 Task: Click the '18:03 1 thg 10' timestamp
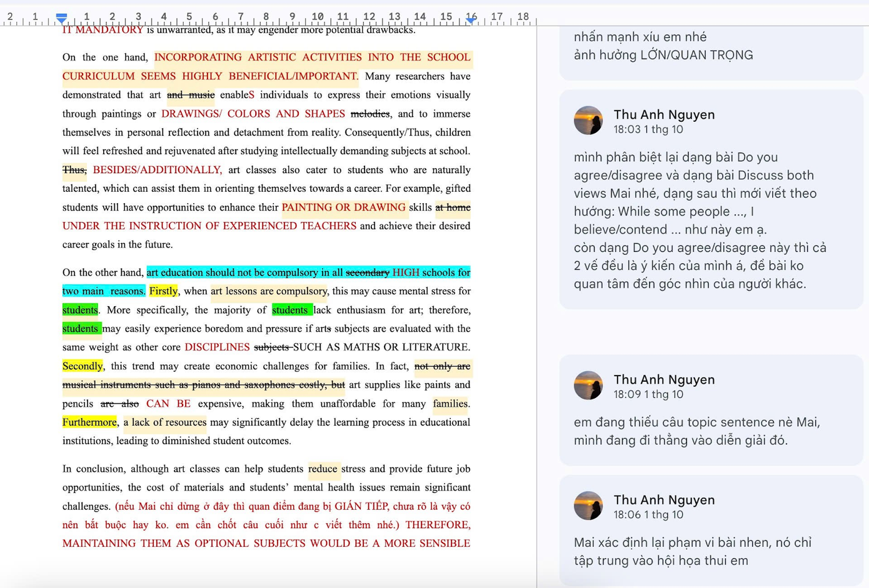point(648,129)
